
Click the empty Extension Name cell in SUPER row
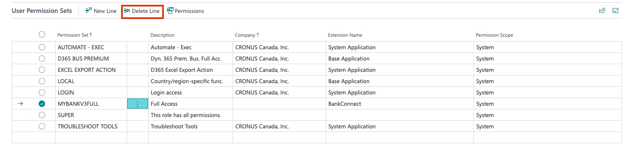(x=400, y=115)
